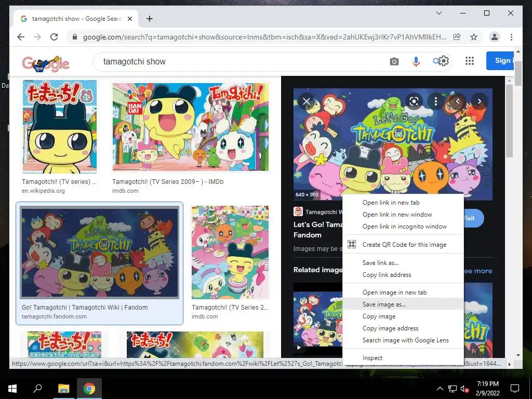Click the See more related images link
532x399 pixels.
[478, 270]
